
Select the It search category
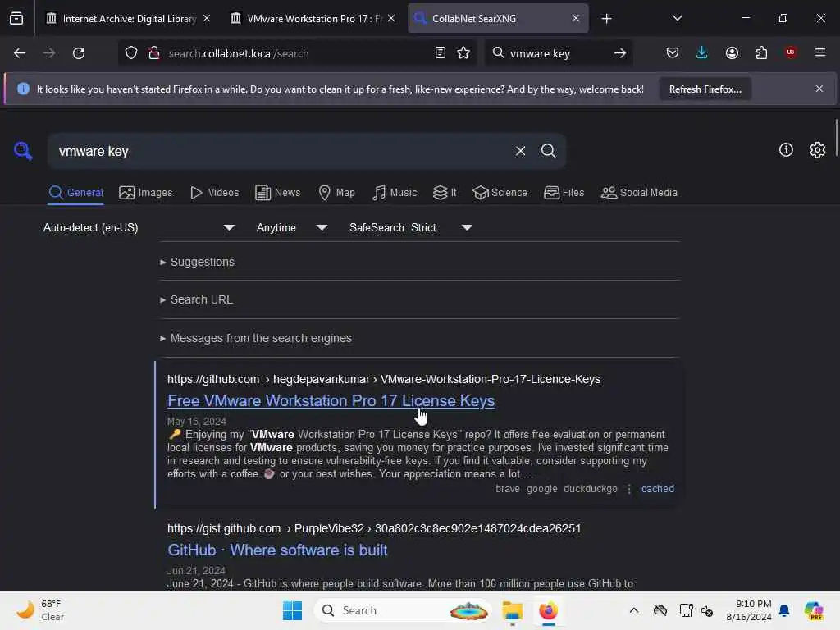(445, 192)
